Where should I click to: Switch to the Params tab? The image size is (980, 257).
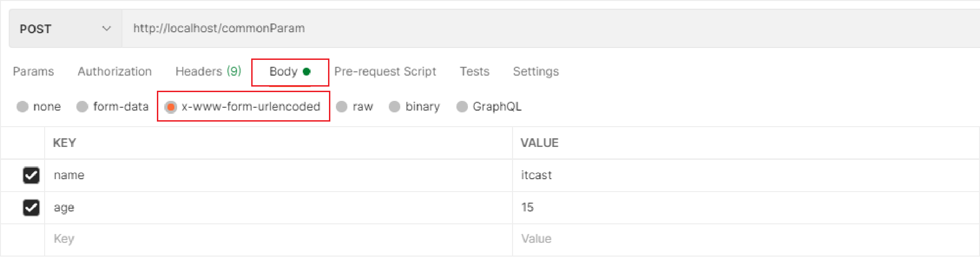(33, 71)
